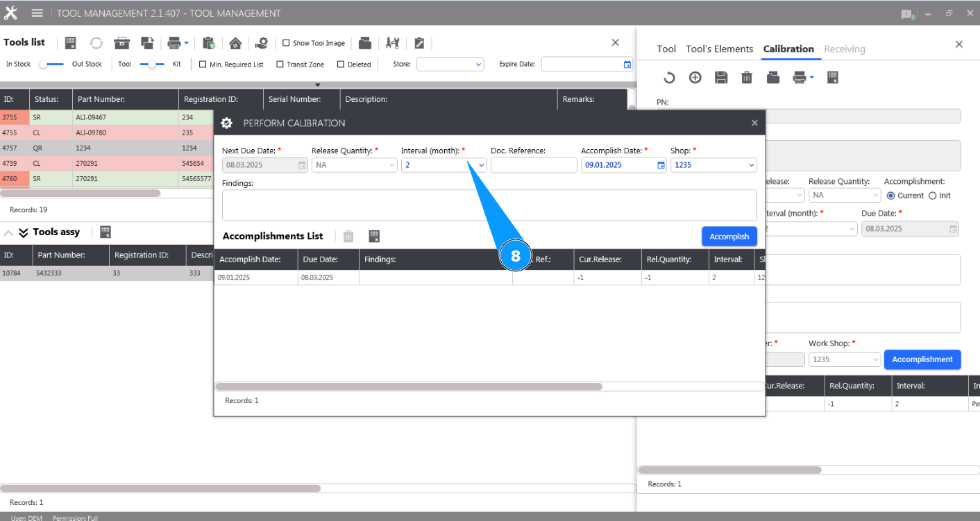Click the home/store icon in Tools list toolbar
Viewport: 980px width, 521px height.
[x=235, y=43]
